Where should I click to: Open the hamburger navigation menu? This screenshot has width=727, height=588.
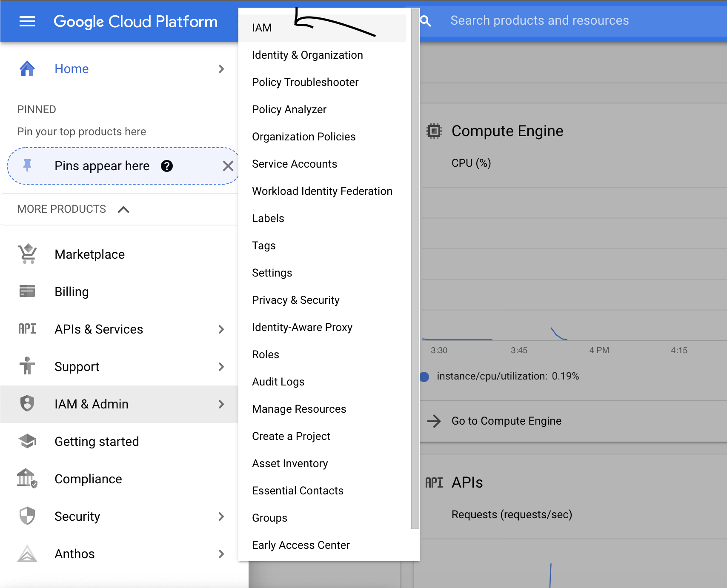pos(27,21)
